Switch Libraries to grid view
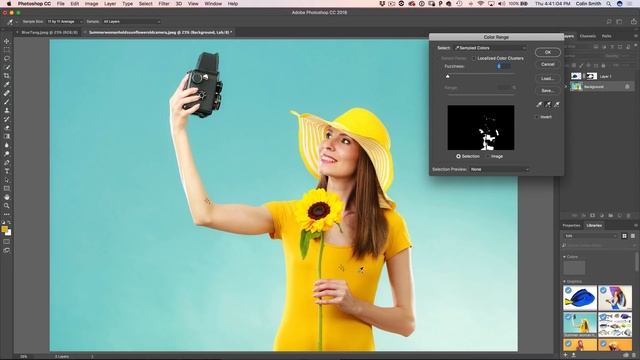 tap(624, 236)
